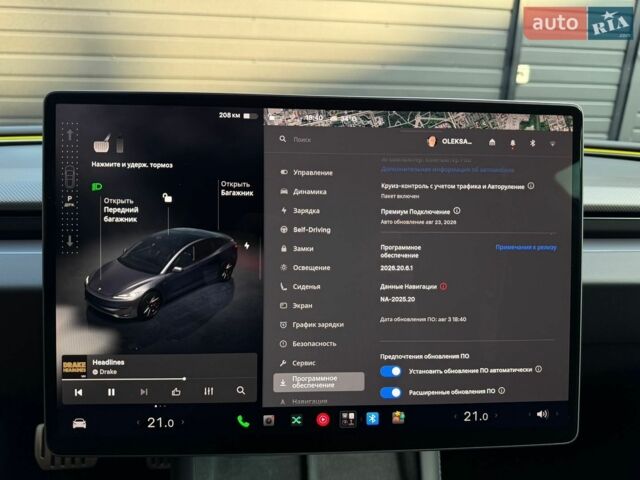Open the Wi-Fi signal icon
640x480 pixels.
(553, 144)
